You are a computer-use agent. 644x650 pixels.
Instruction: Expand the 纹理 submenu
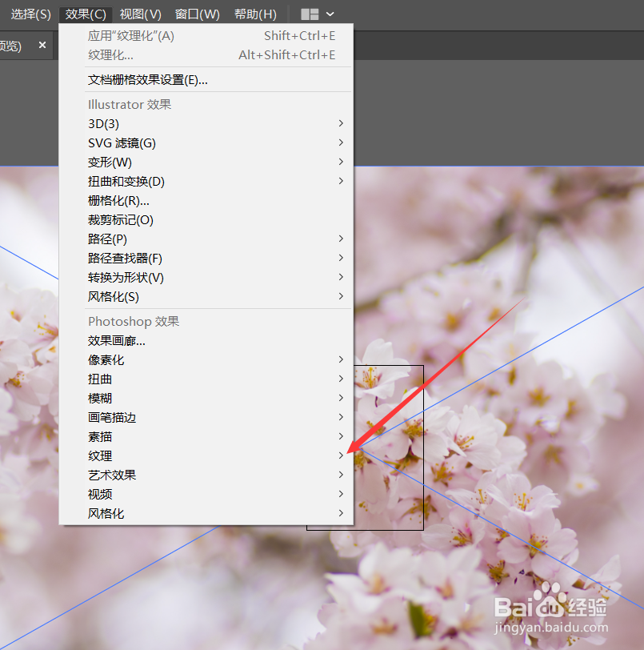tap(206, 456)
